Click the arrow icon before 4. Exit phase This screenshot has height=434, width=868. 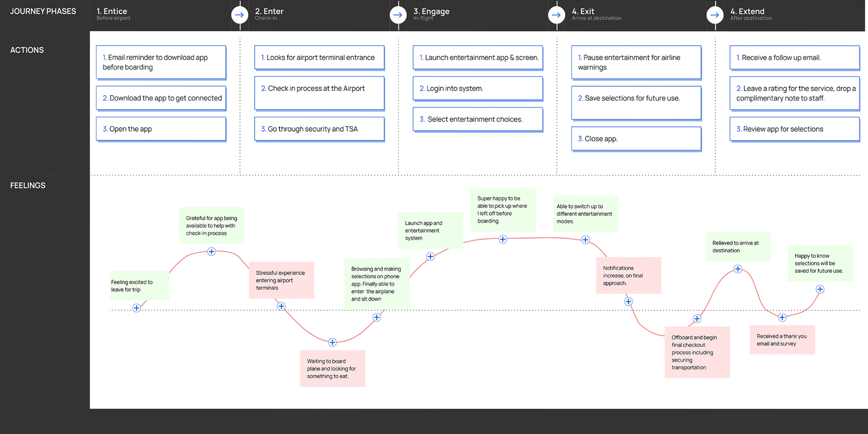557,15
